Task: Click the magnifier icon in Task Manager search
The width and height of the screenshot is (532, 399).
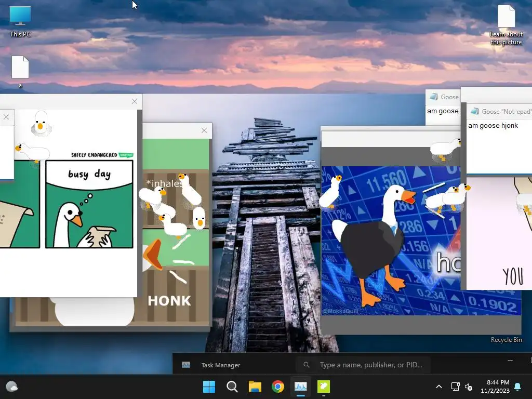Action: tap(307, 365)
